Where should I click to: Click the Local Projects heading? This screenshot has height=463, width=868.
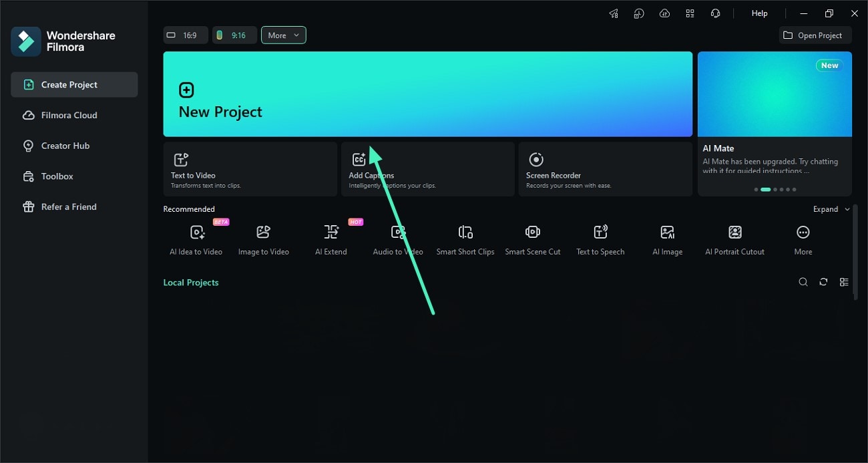click(x=191, y=283)
